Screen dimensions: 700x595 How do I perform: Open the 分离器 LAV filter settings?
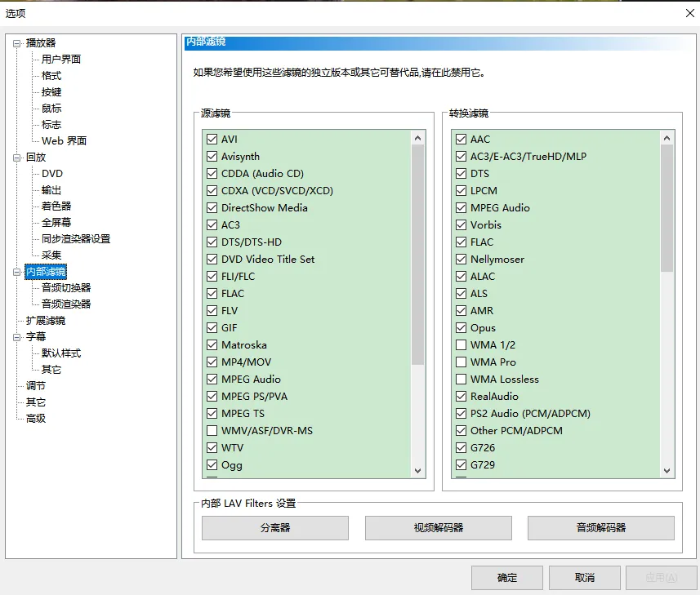coord(274,528)
